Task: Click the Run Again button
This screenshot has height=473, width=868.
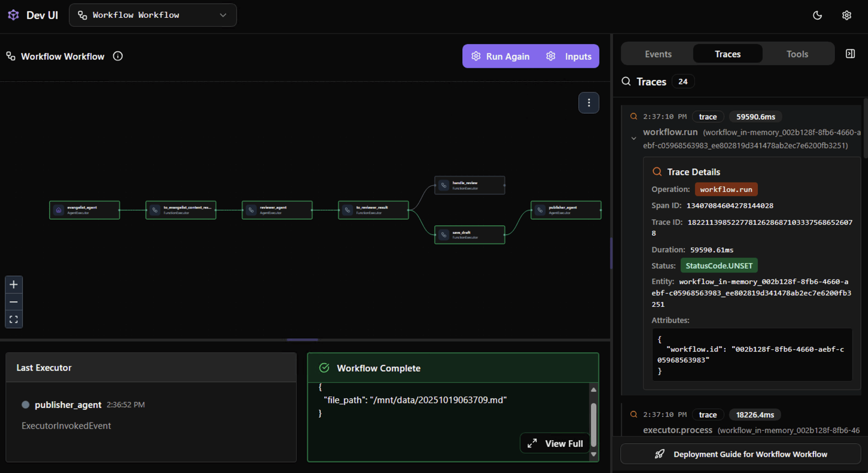Action: tap(500, 56)
